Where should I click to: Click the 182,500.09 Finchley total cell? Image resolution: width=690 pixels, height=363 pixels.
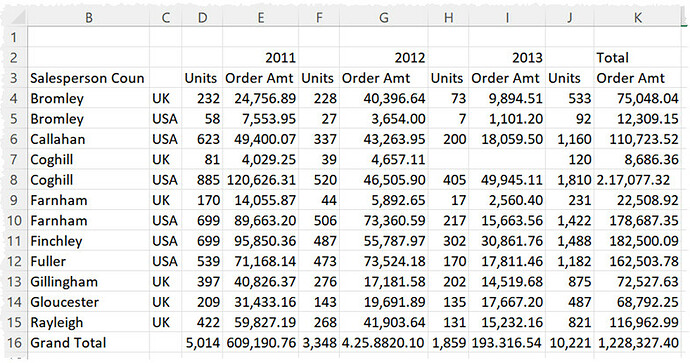(638, 241)
